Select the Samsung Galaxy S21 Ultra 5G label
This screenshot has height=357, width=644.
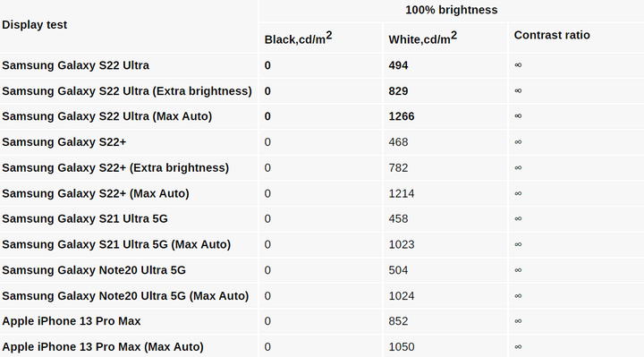pos(85,218)
